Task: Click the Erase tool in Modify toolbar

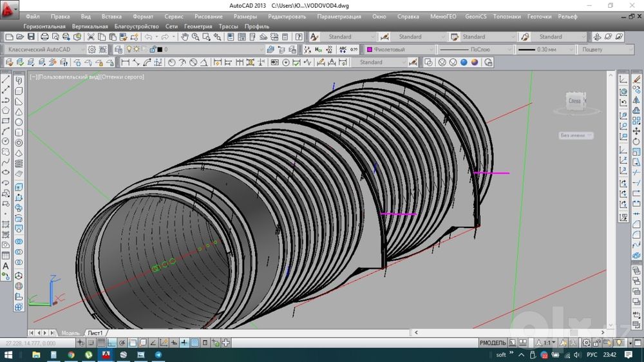Action: coord(637,79)
